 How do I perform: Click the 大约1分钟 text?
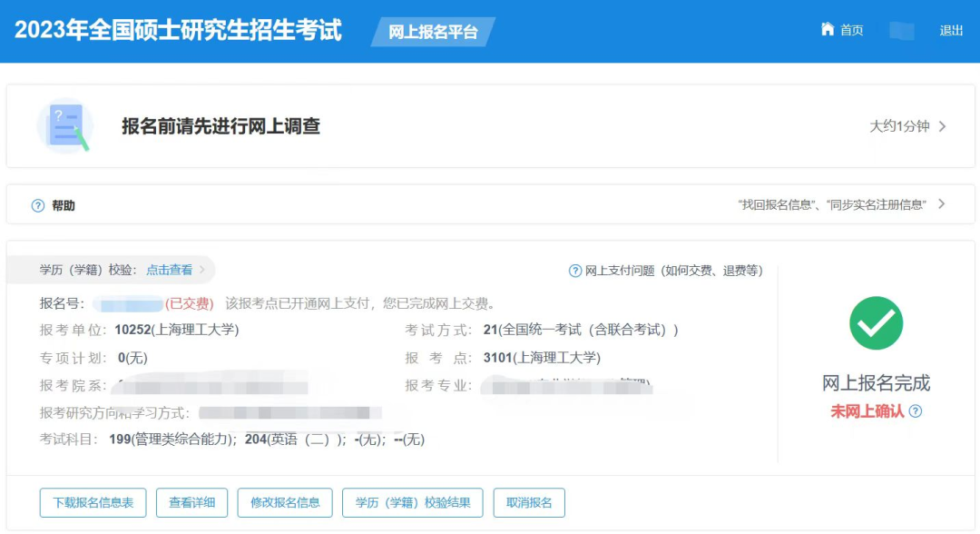[899, 126]
